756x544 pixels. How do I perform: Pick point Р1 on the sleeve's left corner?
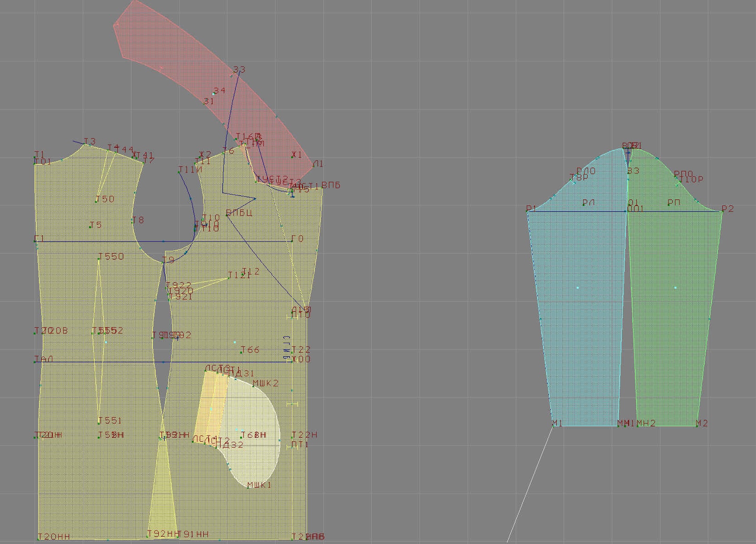528,211
